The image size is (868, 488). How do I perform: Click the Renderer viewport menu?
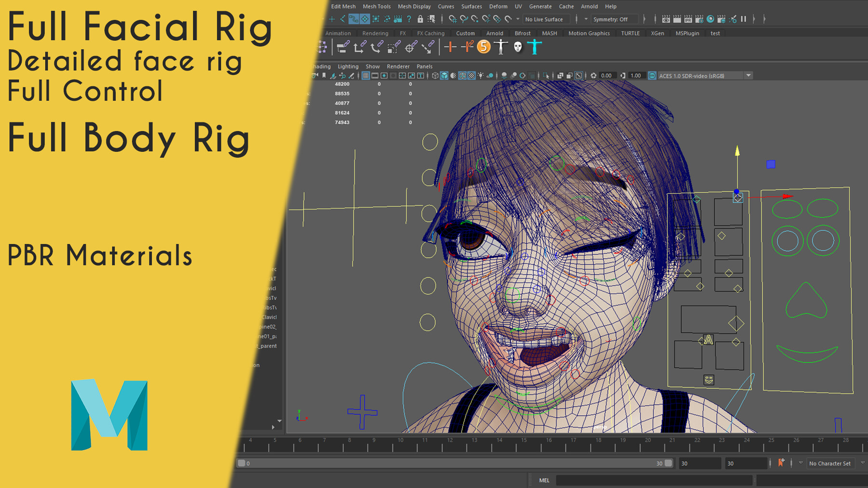(x=398, y=66)
